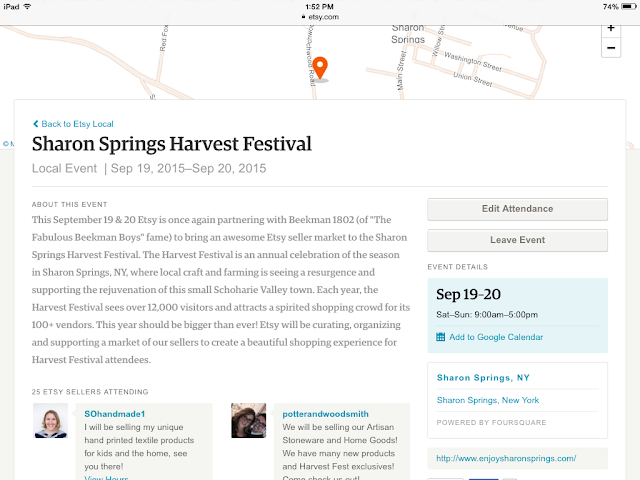Add event to Google Calendar

pyautogui.click(x=496, y=337)
